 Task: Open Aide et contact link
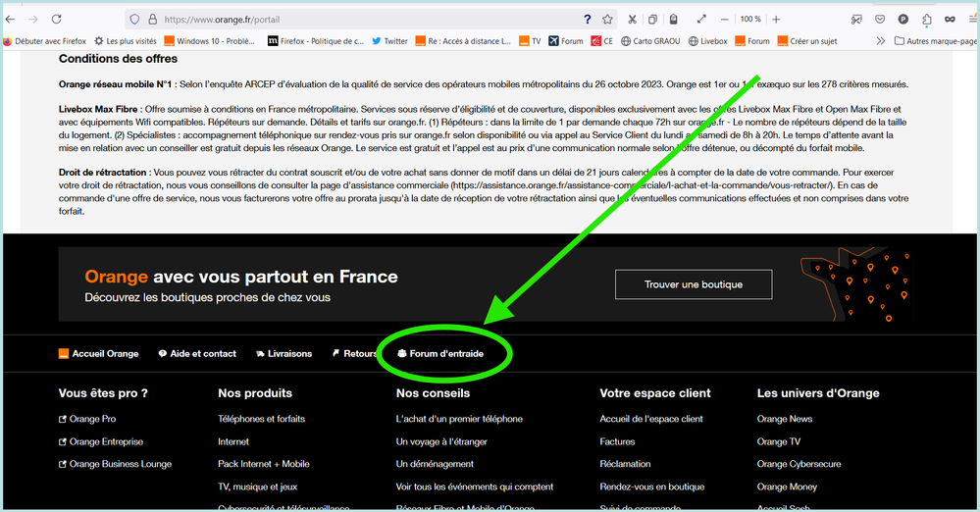(x=197, y=354)
